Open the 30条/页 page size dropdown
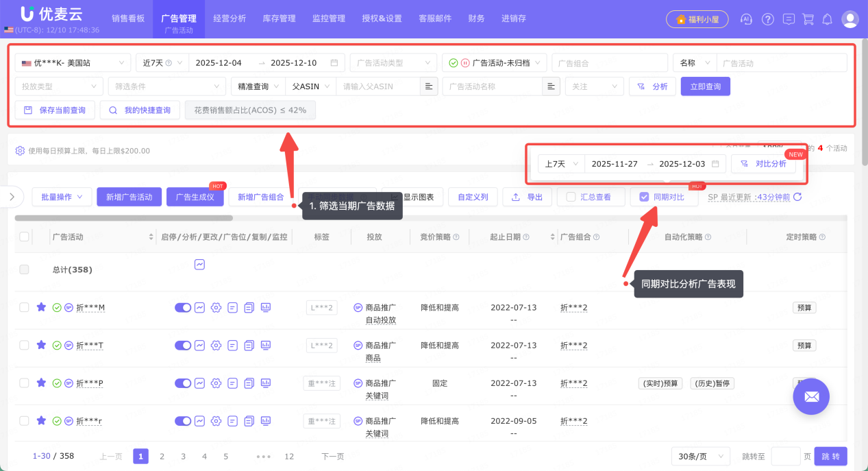The height and width of the screenshot is (471, 868). [x=700, y=455]
